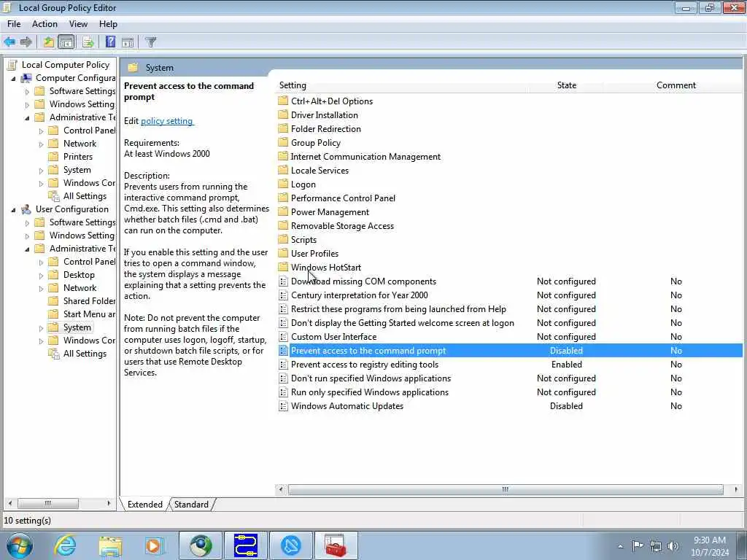Sort by the State column header
The width and height of the screenshot is (747, 560).
click(566, 85)
